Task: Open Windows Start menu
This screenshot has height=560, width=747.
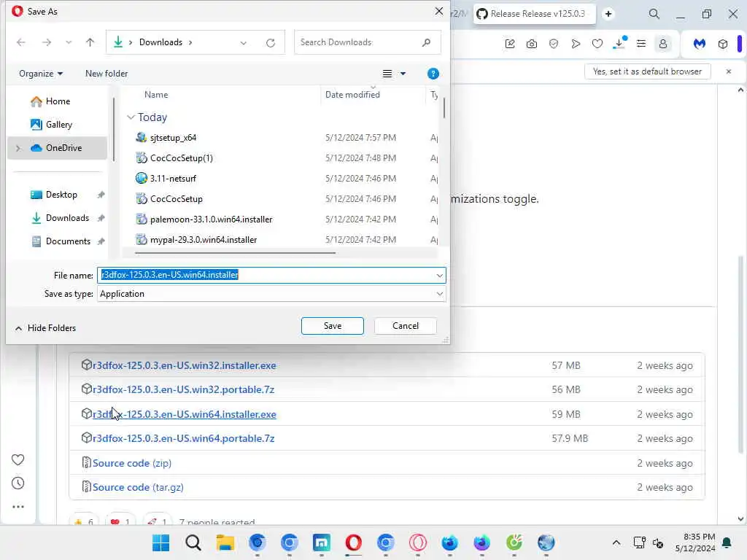Action: click(160, 542)
